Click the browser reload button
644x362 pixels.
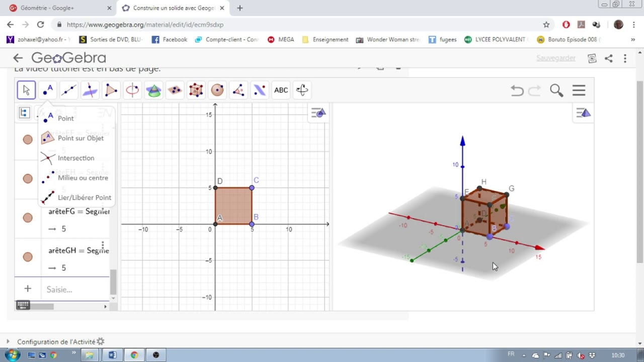41,24
